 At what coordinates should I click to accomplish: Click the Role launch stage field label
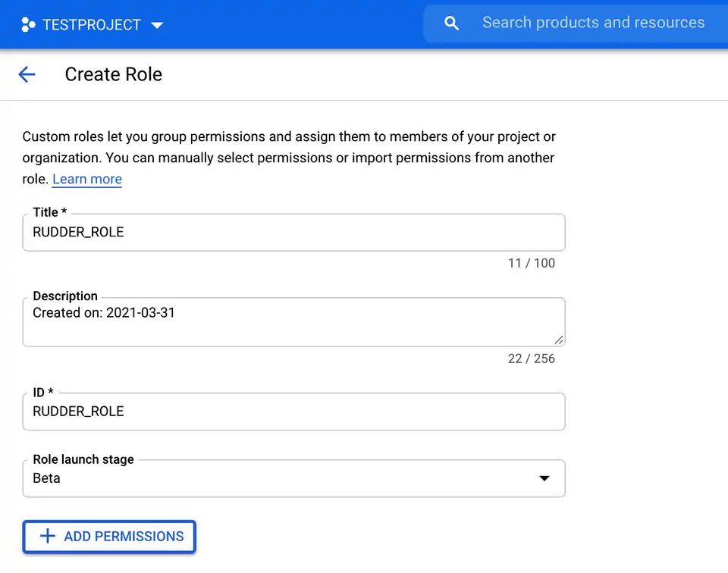pyautogui.click(x=83, y=459)
